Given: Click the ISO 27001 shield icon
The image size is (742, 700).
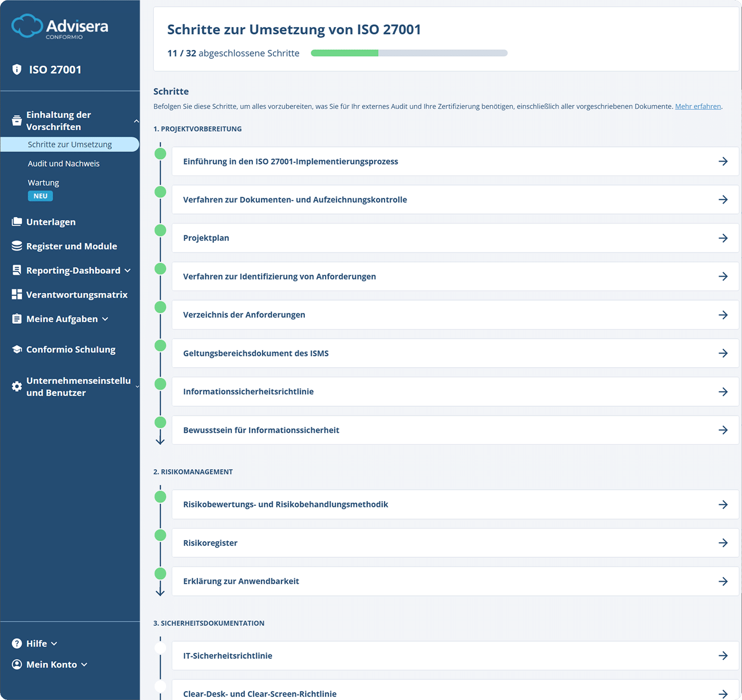Looking at the screenshot, I should coord(17,69).
